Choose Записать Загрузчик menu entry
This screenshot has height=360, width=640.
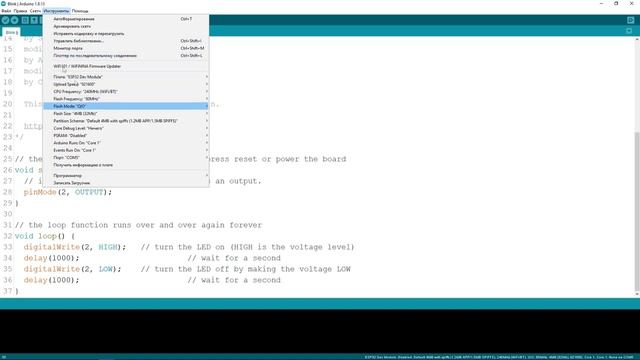(x=126, y=183)
